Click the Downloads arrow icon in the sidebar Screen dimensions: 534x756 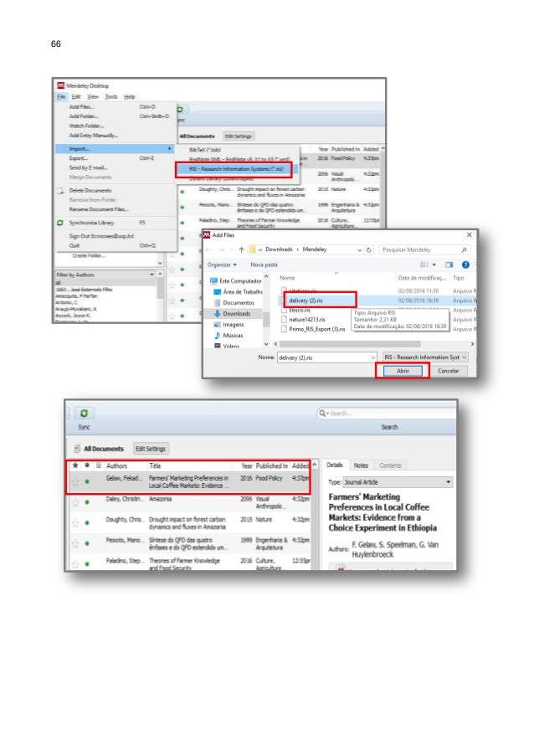coord(218,313)
